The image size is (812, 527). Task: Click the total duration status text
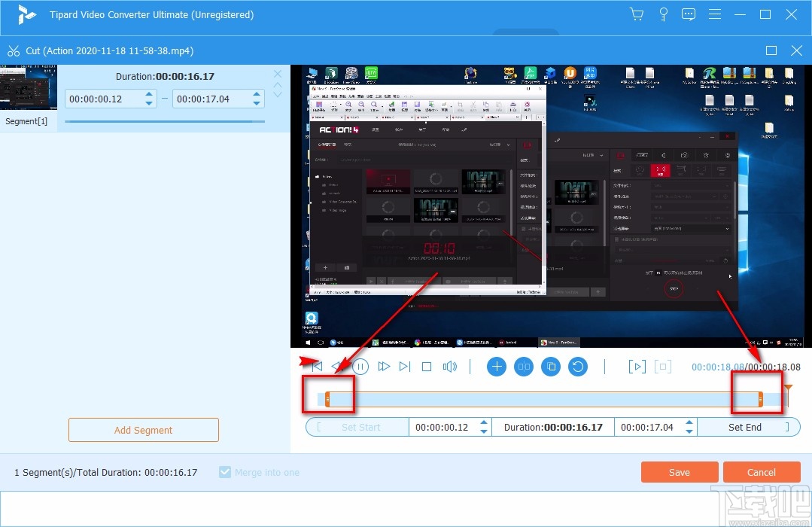pos(105,472)
